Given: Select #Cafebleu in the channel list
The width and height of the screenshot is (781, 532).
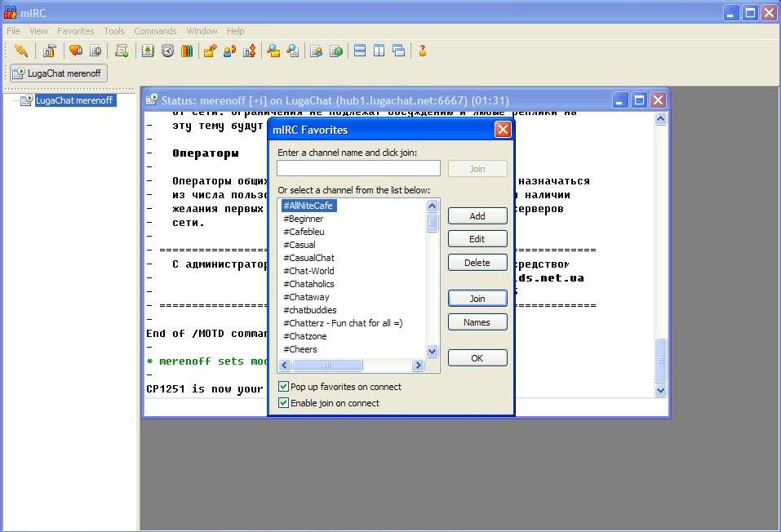Looking at the screenshot, I should click(304, 232).
